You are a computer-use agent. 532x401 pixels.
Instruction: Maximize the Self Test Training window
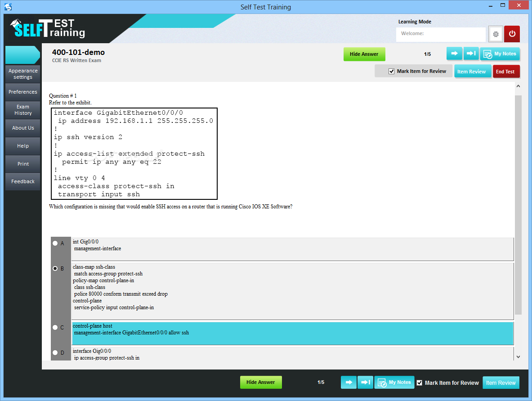503,5
